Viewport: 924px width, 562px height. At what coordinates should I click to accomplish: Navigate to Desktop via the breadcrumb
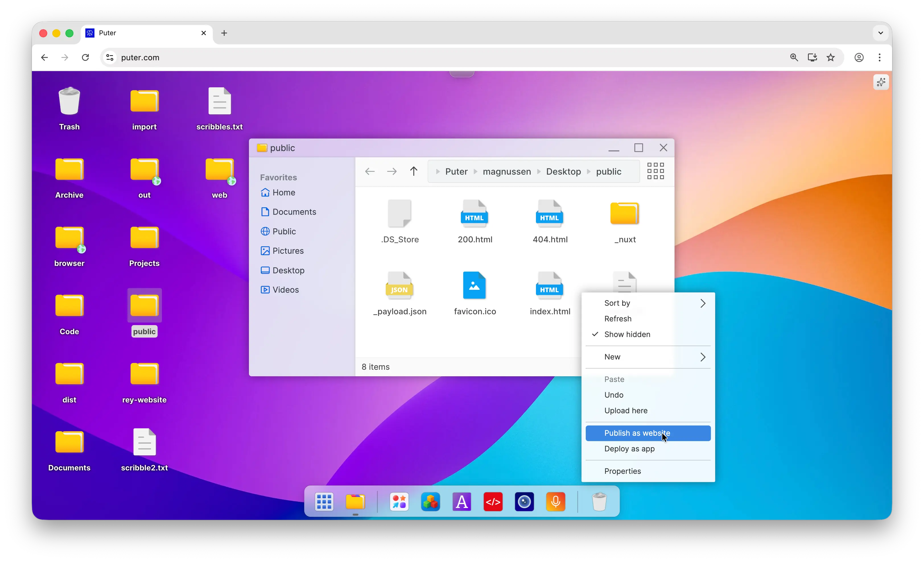[564, 171]
